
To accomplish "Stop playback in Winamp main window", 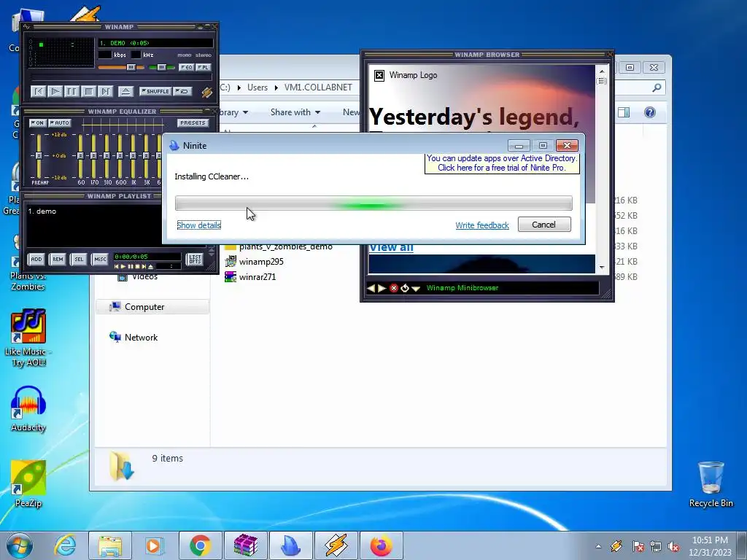I will pyautogui.click(x=88, y=91).
